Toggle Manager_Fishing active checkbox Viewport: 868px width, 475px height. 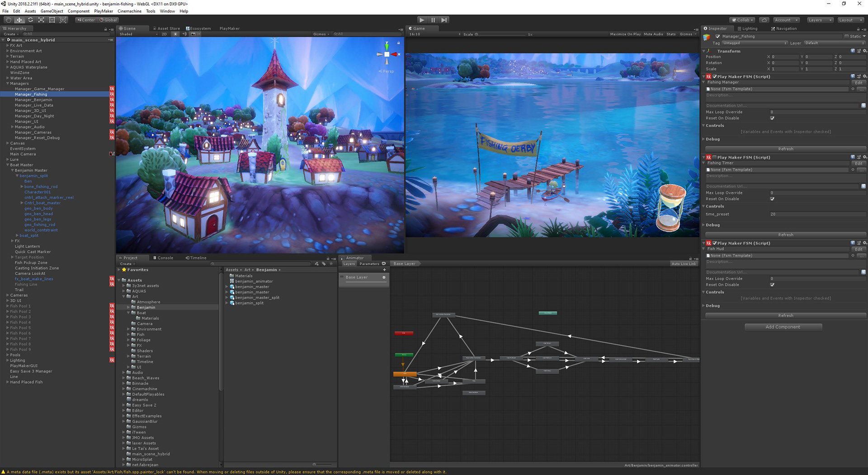(717, 36)
